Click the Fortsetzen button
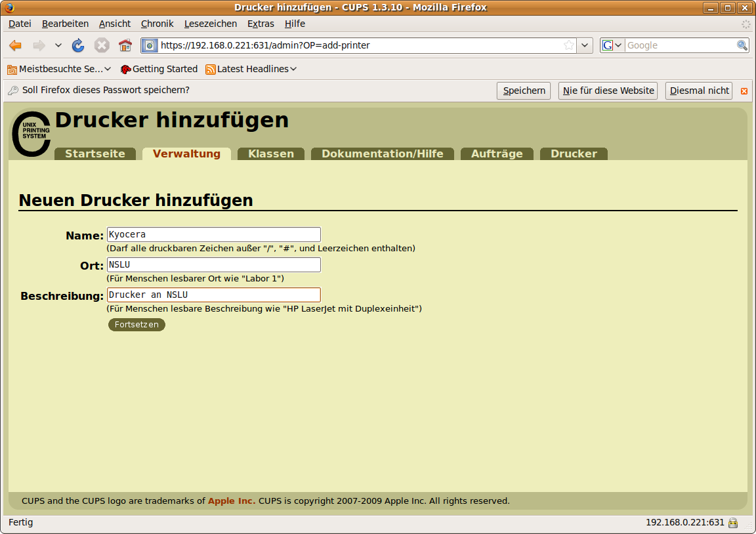 pos(136,325)
